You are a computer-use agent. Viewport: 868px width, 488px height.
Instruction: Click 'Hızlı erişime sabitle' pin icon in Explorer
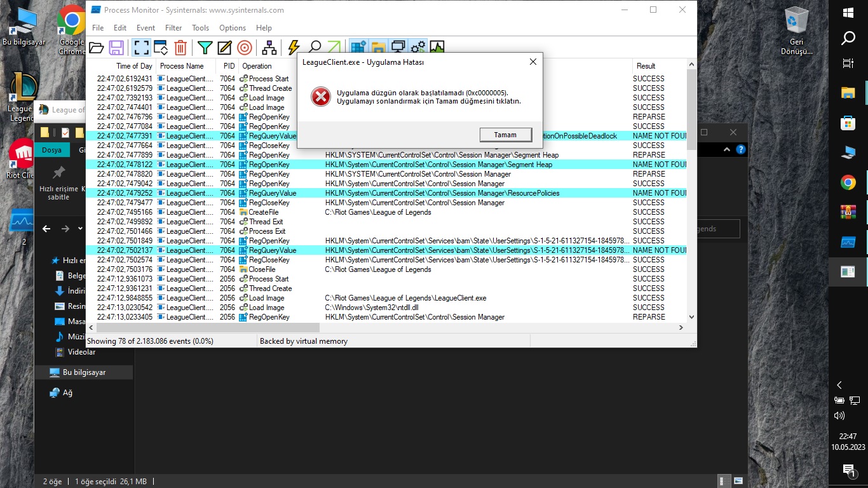tap(58, 172)
